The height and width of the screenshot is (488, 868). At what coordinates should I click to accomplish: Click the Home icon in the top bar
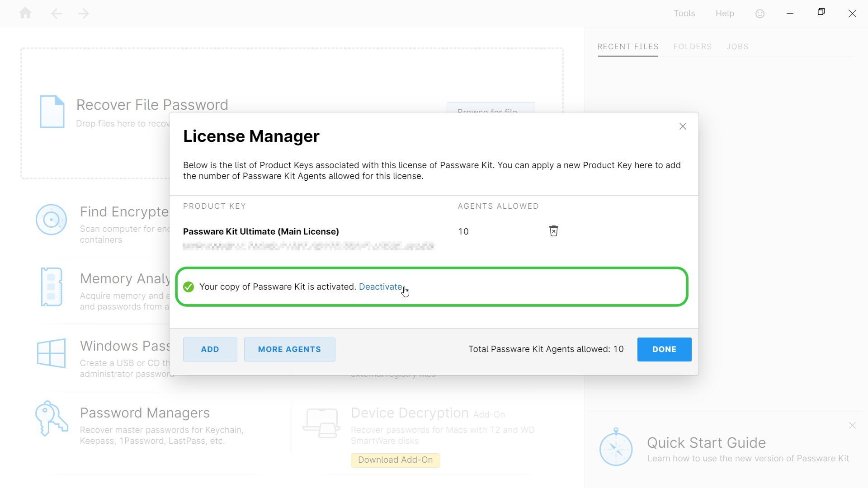[x=25, y=13]
